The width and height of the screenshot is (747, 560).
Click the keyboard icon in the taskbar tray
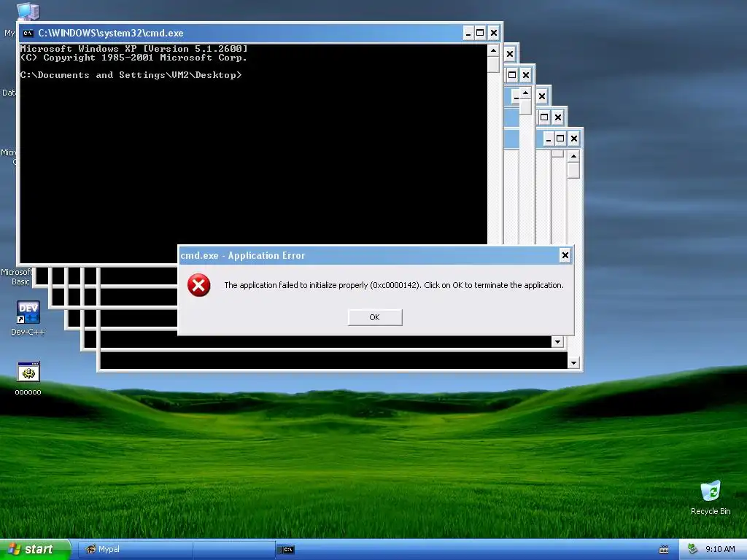664,550
